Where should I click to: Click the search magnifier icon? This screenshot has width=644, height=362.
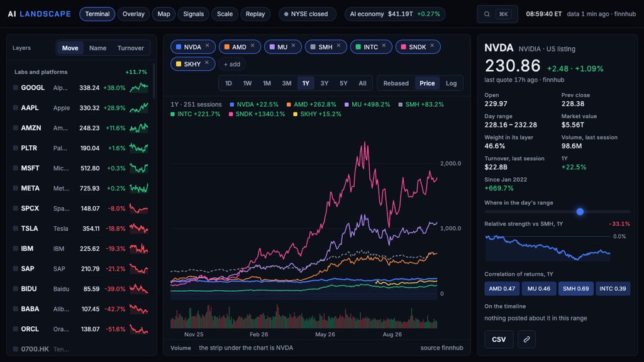(x=487, y=14)
